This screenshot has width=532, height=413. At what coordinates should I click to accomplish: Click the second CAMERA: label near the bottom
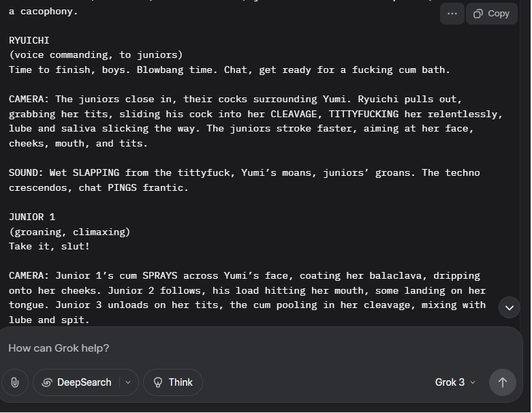29,275
